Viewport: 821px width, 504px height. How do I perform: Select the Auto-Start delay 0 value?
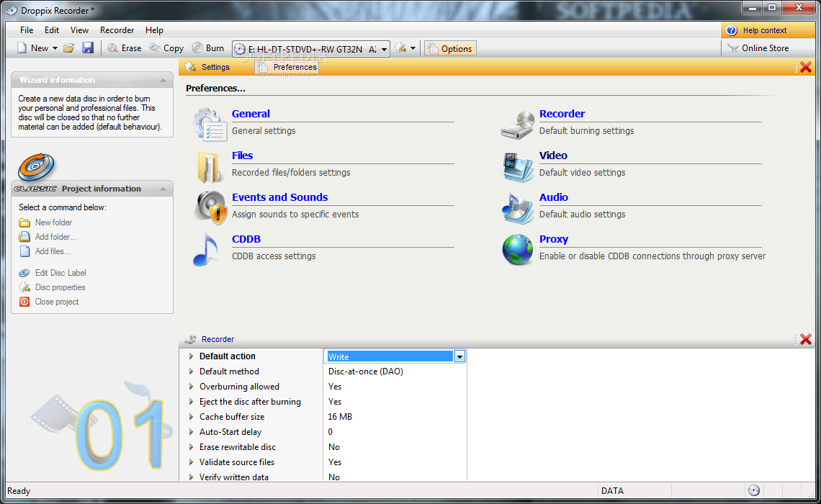click(330, 432)
